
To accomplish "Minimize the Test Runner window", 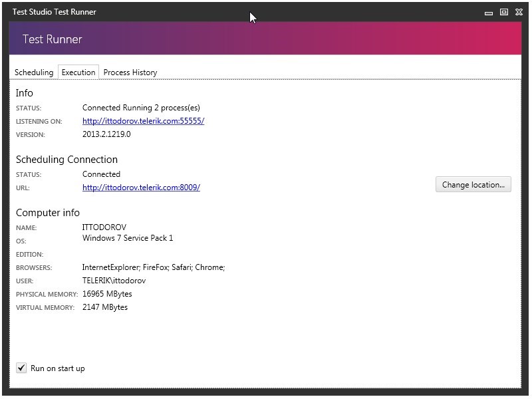I will pyautogui.click(x=489, y=13).
